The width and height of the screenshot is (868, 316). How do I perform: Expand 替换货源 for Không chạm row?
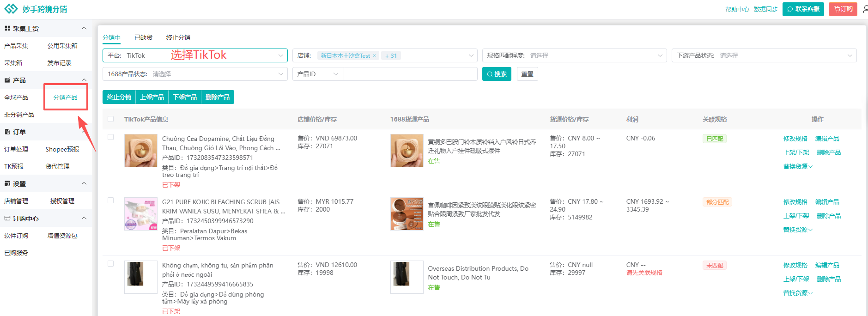(x=798, y=293)
